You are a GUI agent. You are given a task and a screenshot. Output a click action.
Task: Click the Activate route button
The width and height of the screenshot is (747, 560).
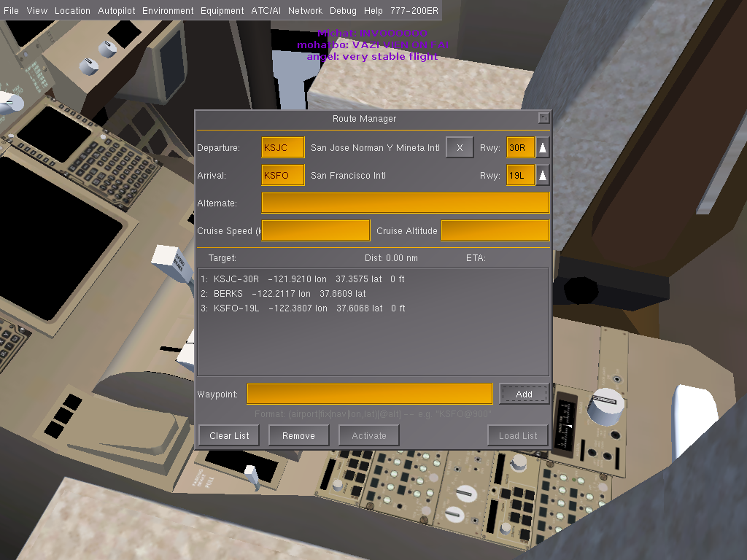(369, 435)
